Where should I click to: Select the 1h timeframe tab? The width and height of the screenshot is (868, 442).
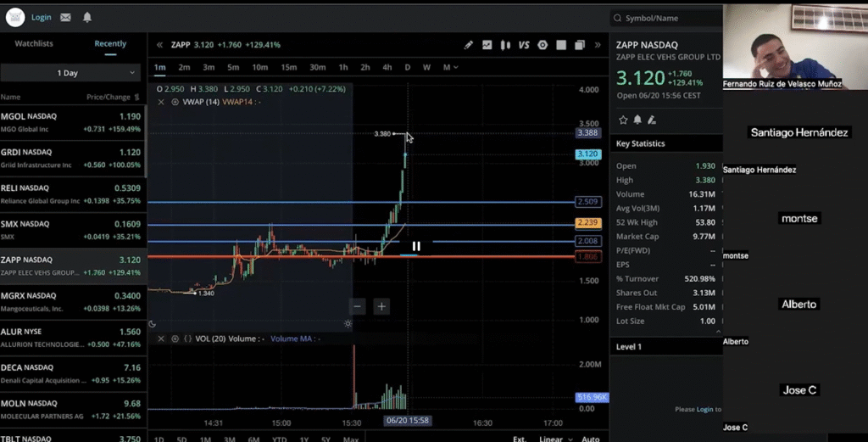pyautogui.click(x=343, y=67)
